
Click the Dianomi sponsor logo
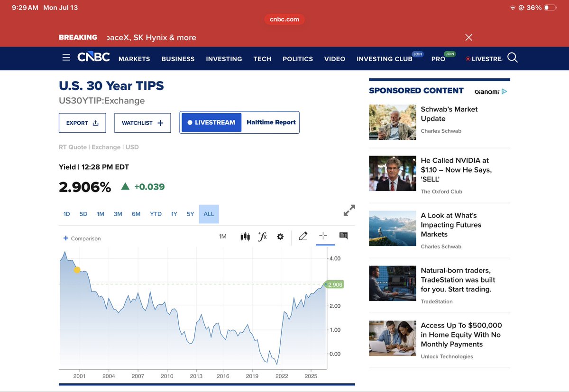pyautogui.click(x=491, y=91)
